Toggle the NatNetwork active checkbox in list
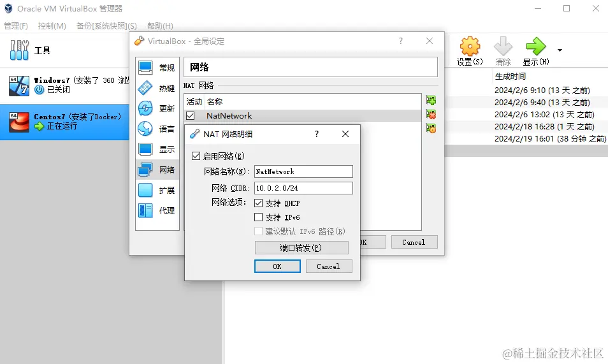Viewport: 608px width, 364px height. click(x=191, y=115)
